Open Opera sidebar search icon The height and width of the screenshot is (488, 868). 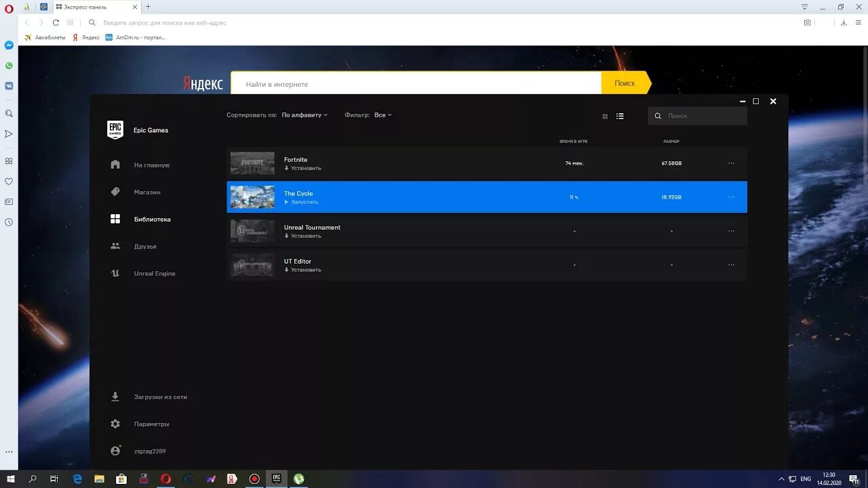(x=9, y=113)
